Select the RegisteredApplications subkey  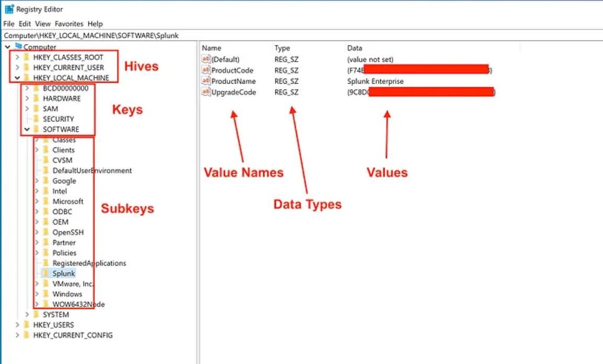coord(89,263)
